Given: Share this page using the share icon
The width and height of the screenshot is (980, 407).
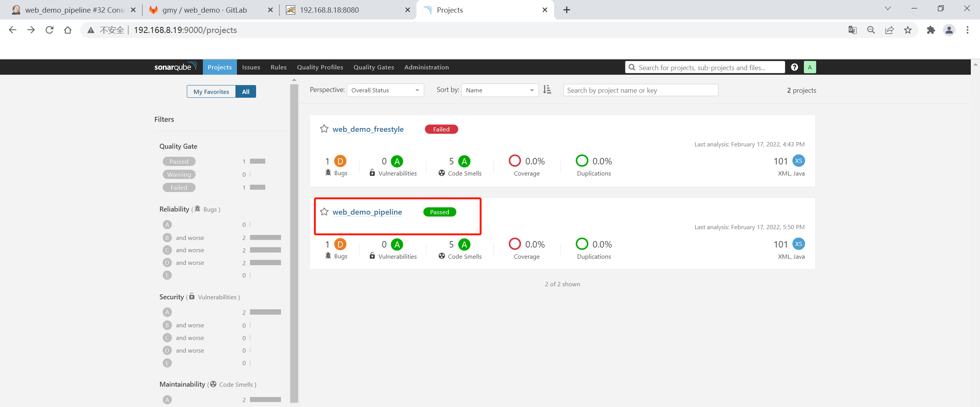Looking at the screenshot, I should pos(889,30).
